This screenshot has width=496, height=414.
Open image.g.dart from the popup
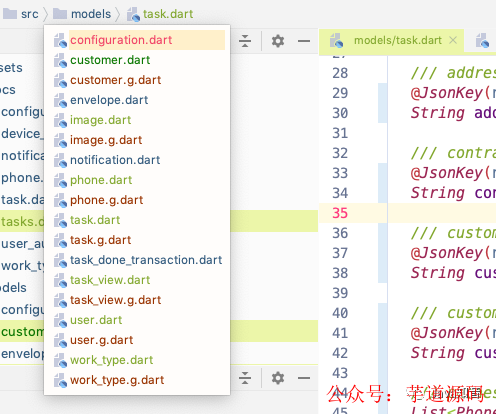click(106, 140)
